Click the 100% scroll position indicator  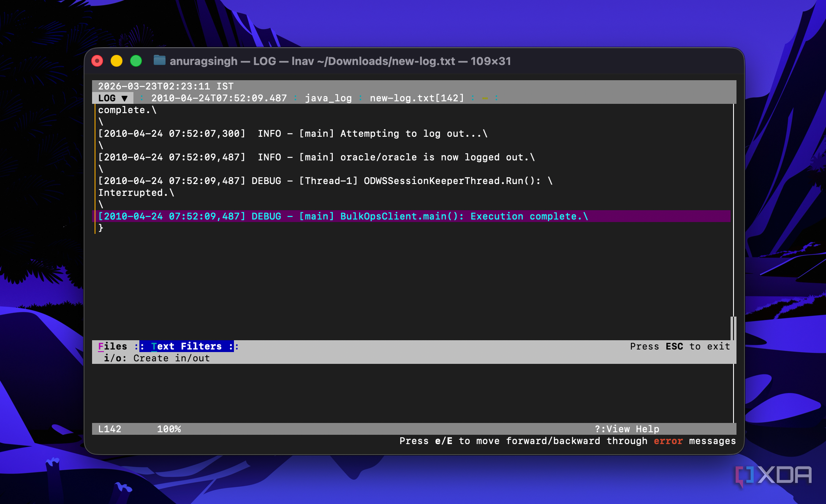pos(169,429)
